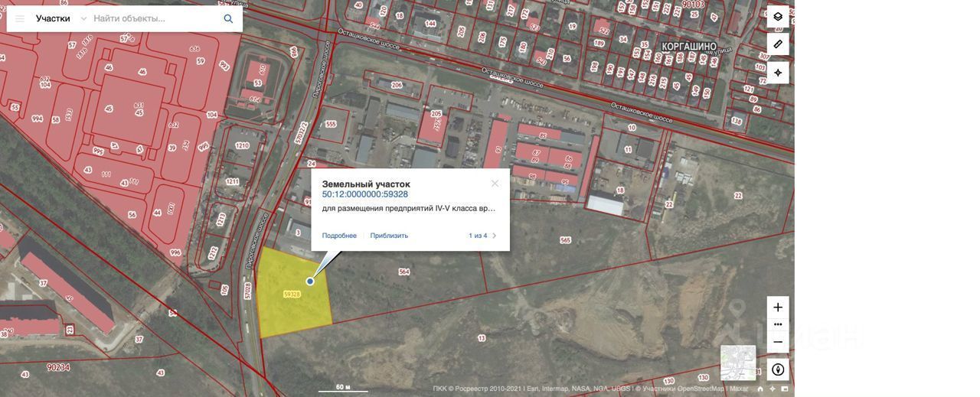The height and width of the screenshot is (397, 980).
Task: Locate my position on map
Action: coord(778,73)
